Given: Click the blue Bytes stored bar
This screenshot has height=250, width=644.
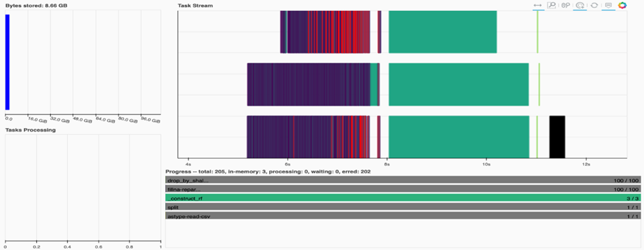Looking at the screenshot, I should [8, 62].
